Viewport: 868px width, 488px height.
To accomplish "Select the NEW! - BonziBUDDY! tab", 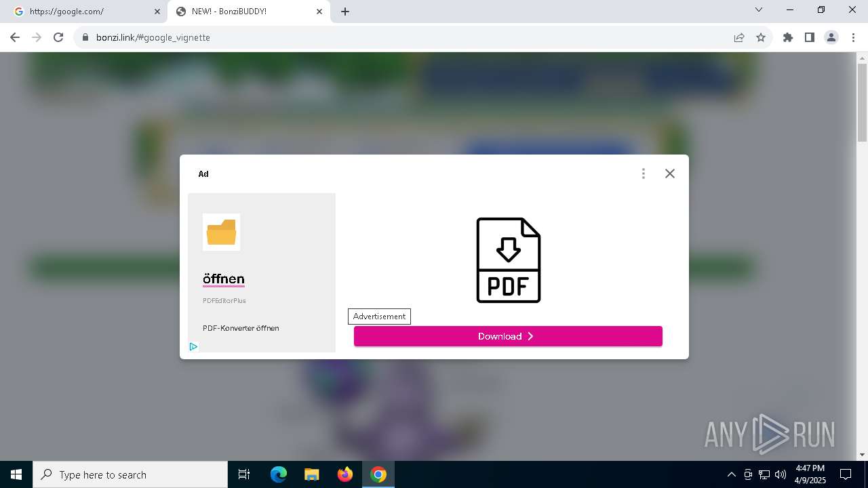I will coord(248,12).
